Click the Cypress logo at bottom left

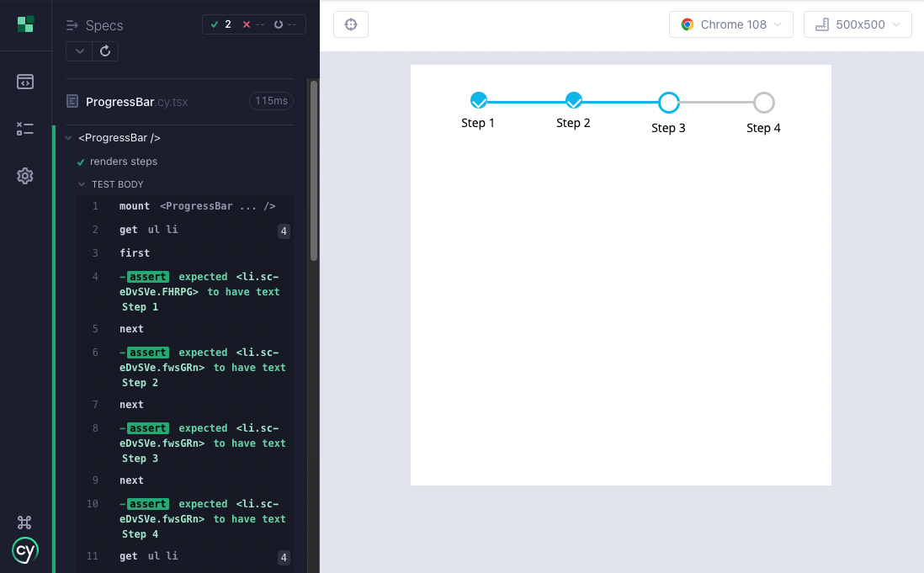click(x=25, y=551)
